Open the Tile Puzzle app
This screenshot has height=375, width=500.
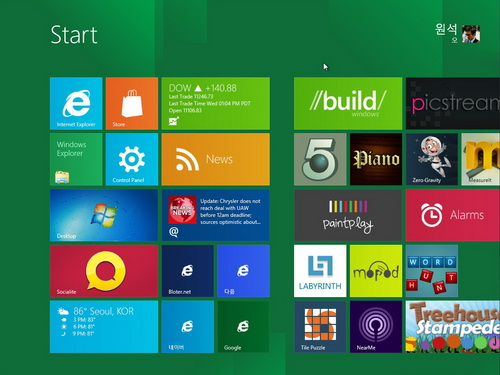pos(320,327)
